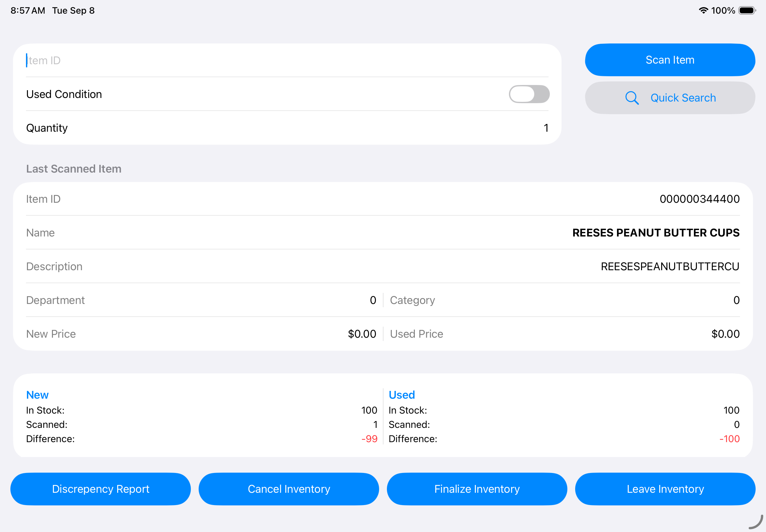Viewport: 766px width, 532px height.
Task: Focus the Item ID input field
Action: pyautogui.click(x=287, y=60)
